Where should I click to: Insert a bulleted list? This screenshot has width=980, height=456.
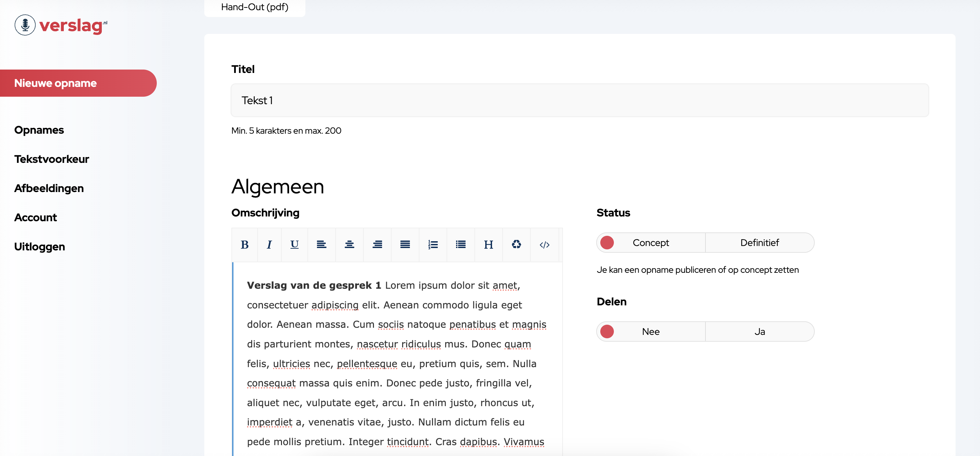tap(460, 245)
